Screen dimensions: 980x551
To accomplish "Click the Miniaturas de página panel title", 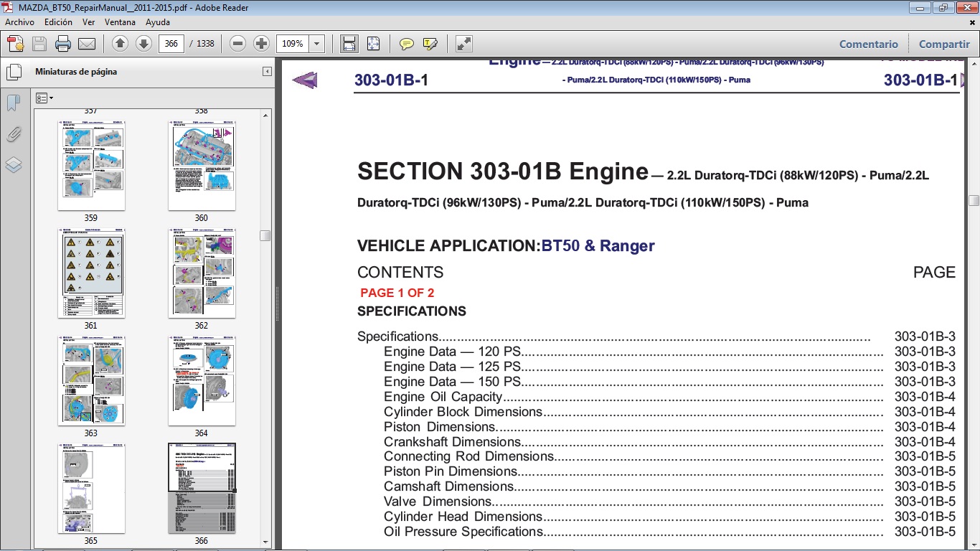I will 76,72.
